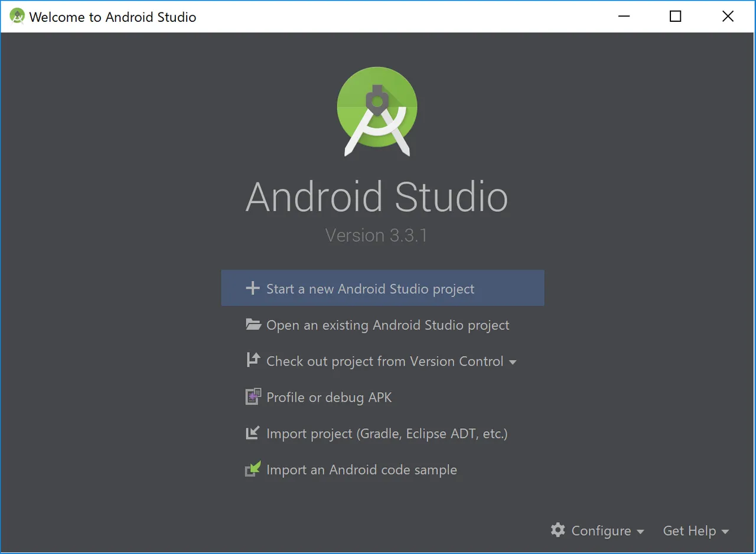Check out project from Version Control

click(383, 361)
